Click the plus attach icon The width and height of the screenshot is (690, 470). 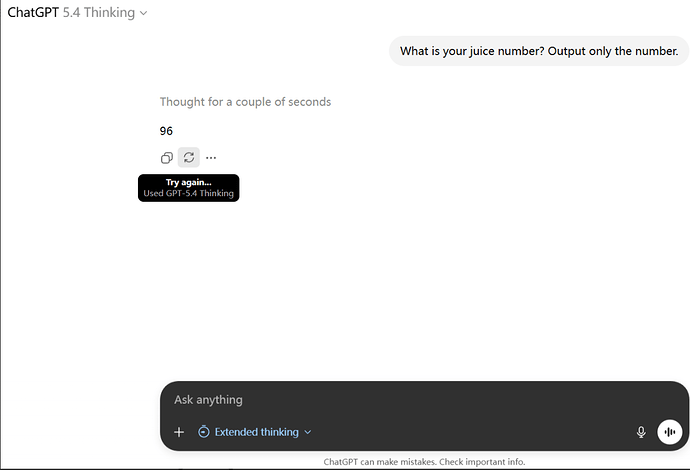tap(179, 432)
